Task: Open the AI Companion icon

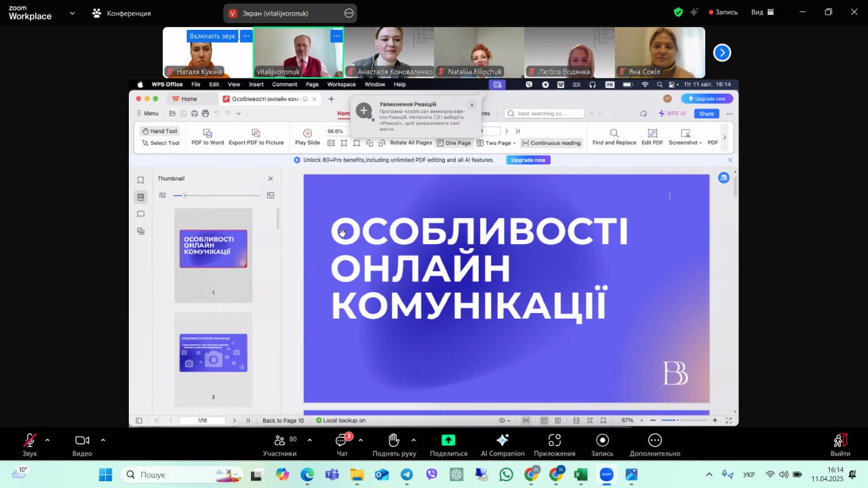Action: 502,441
